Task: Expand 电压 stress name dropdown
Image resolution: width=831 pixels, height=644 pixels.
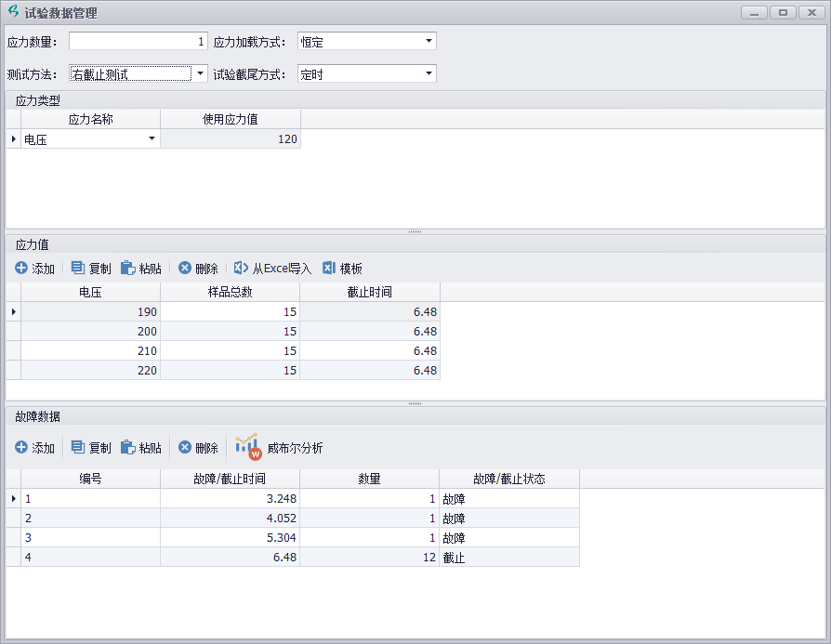Action: point(152,139)
